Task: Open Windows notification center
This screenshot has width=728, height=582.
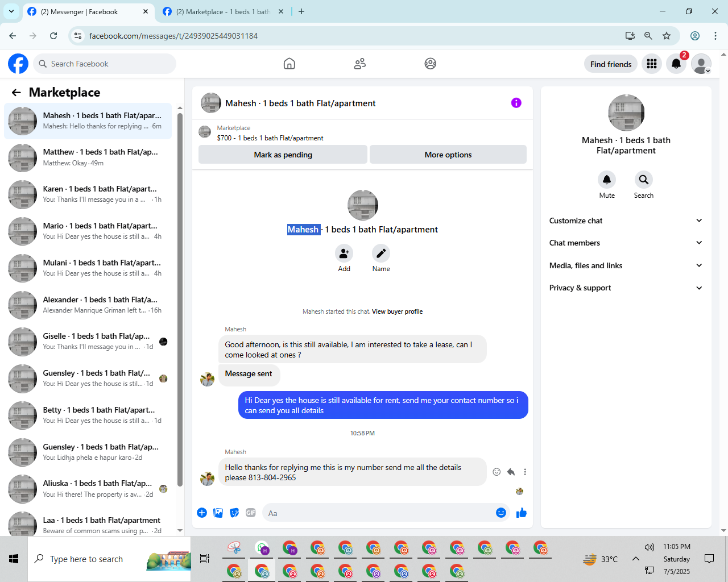Action: tap(709, 559)
